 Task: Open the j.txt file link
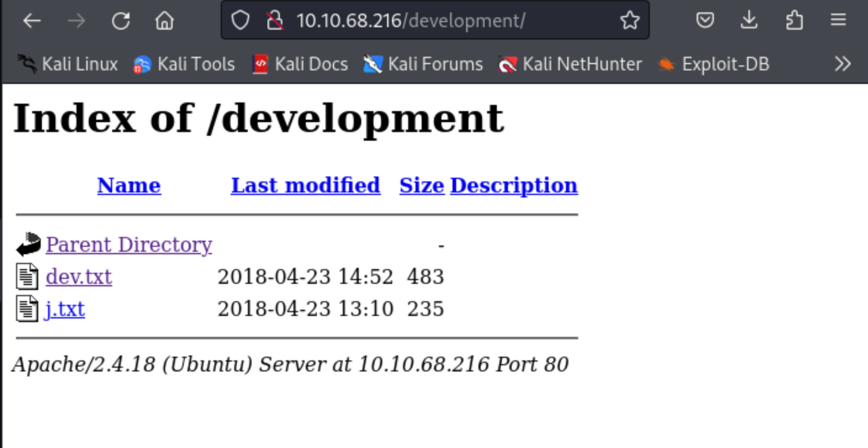coord(65,309)
